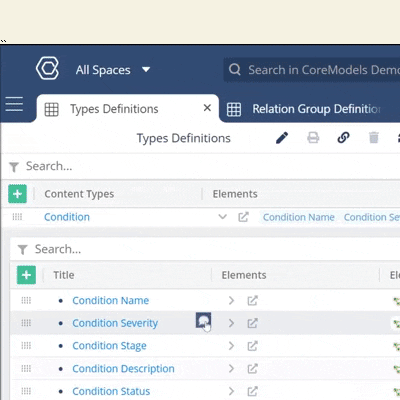Close the Types Definitions tab
400x400 pixels.
click(x=207, y=108)
